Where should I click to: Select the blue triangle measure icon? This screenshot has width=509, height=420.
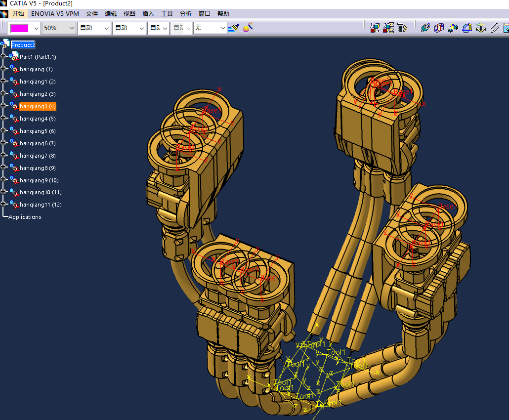click(x=467, y=28)
